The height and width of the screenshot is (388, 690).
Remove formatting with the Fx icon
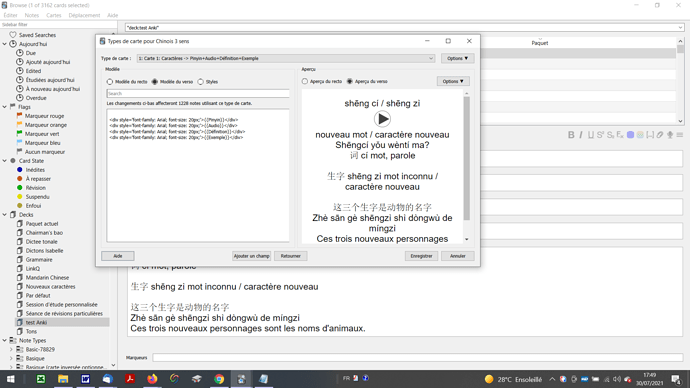(x=620, y=135)
